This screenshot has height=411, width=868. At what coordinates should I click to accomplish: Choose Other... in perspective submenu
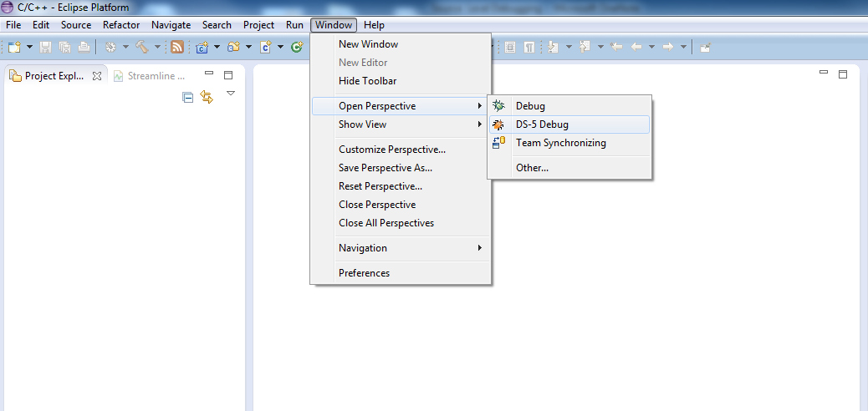coord(569,168)
